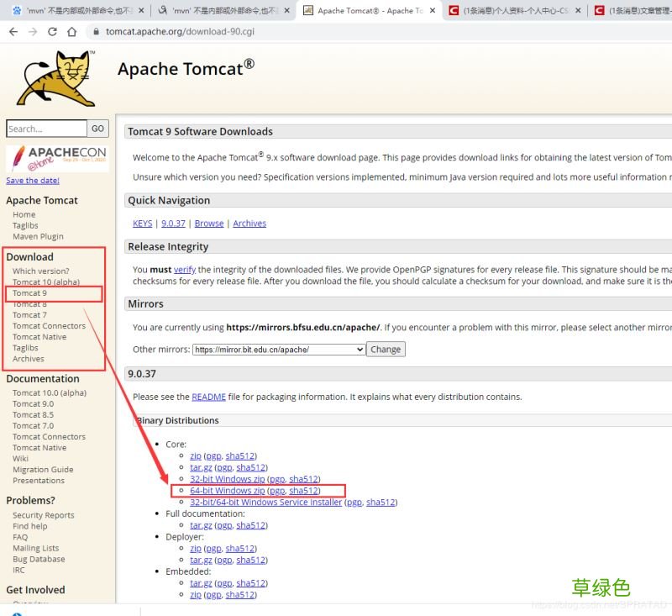672x616 pixels.
Task: Switch to the CSDN 个人资料 tab
Action: (515, 10)
